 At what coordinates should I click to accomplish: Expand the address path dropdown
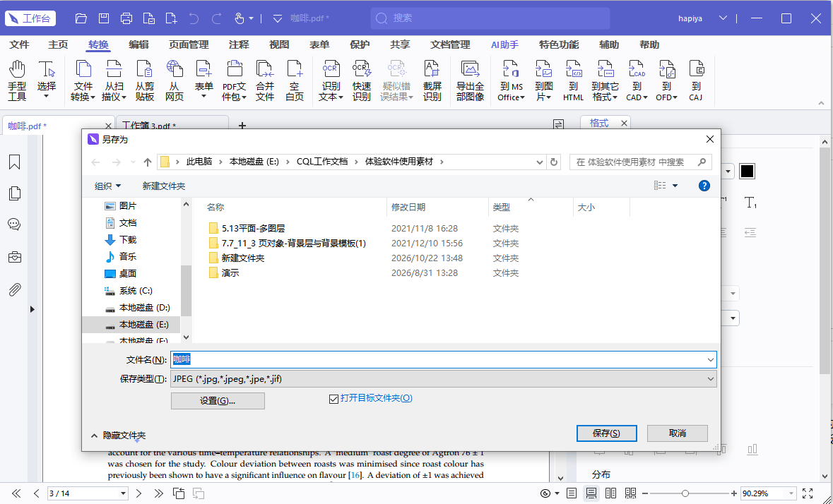pyautogui.click(x=540, y=162)
